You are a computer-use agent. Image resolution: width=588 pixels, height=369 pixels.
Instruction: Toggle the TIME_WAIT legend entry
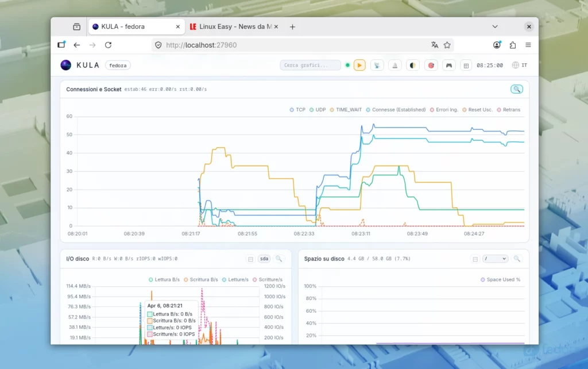tap(345, 110)
